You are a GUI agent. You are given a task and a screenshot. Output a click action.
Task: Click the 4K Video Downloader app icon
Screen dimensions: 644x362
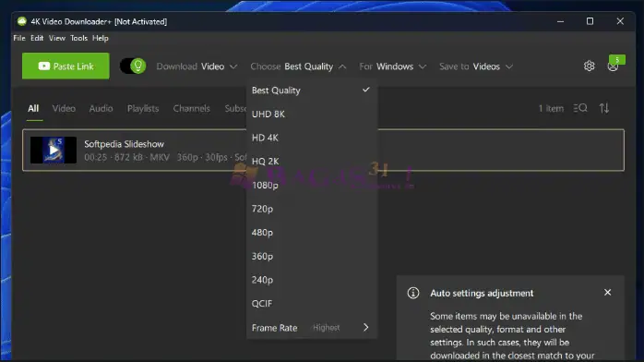point(22,21)
